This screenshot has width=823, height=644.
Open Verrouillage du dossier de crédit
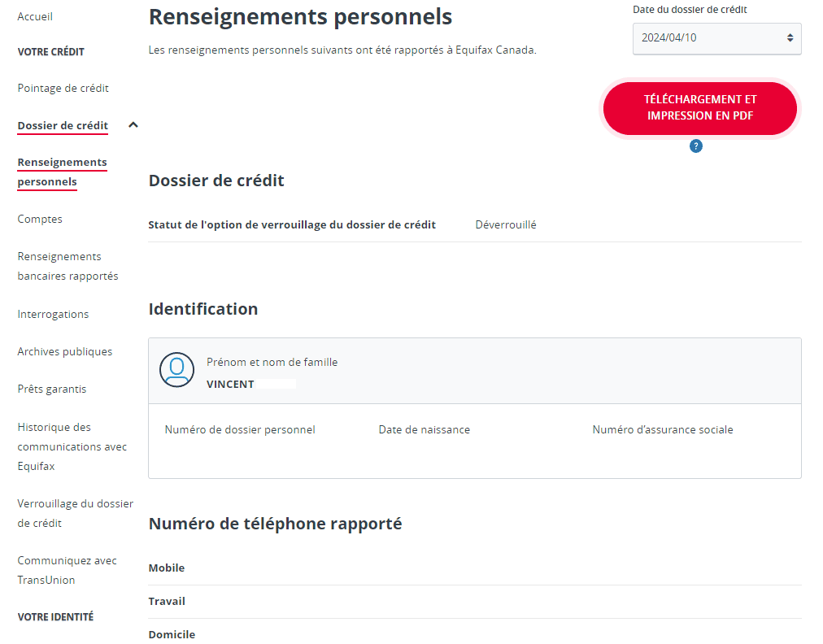[x=75, y=513]
